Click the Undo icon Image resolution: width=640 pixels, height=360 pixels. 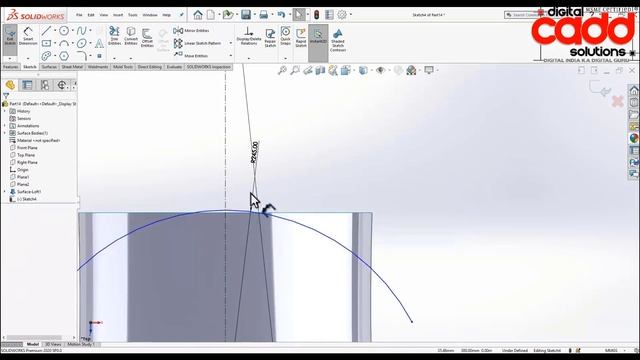[x=281, y=15]
